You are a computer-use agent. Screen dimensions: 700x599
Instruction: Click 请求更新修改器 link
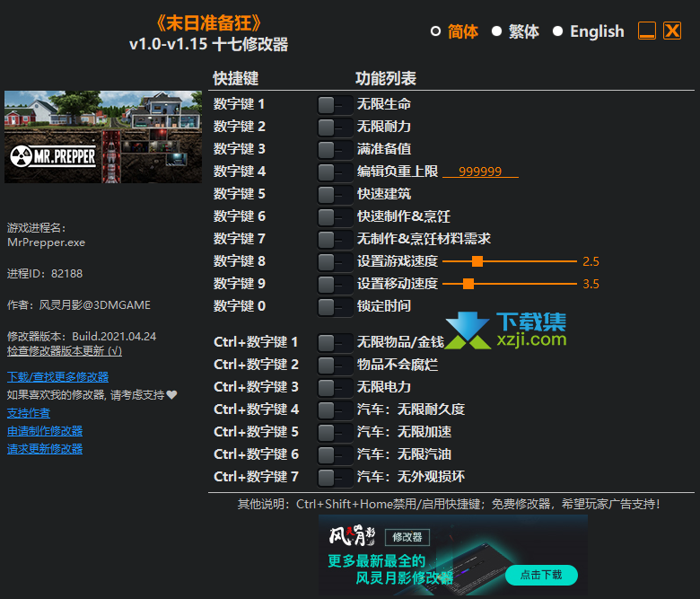tap(45, 449)
